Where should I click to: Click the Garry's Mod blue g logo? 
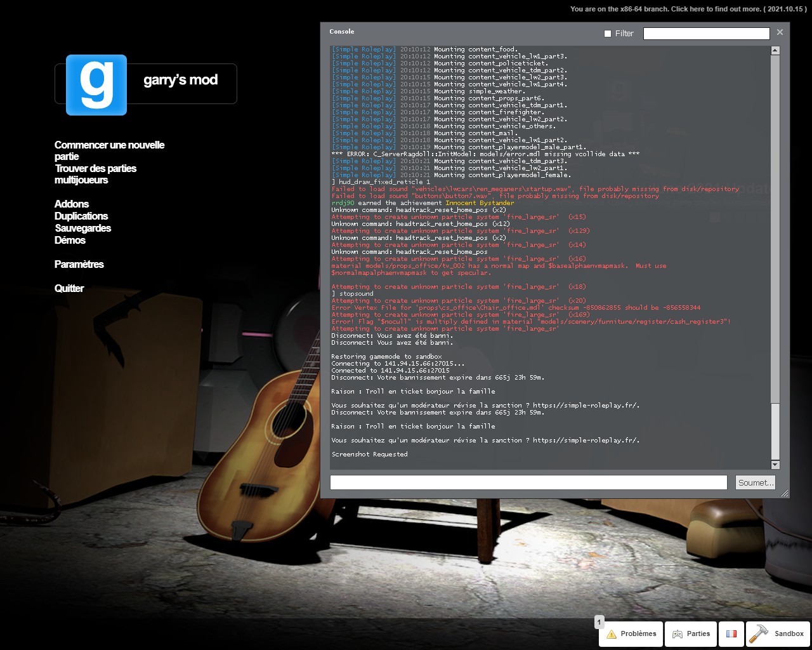pyautogui.click(x=96, y=85)
